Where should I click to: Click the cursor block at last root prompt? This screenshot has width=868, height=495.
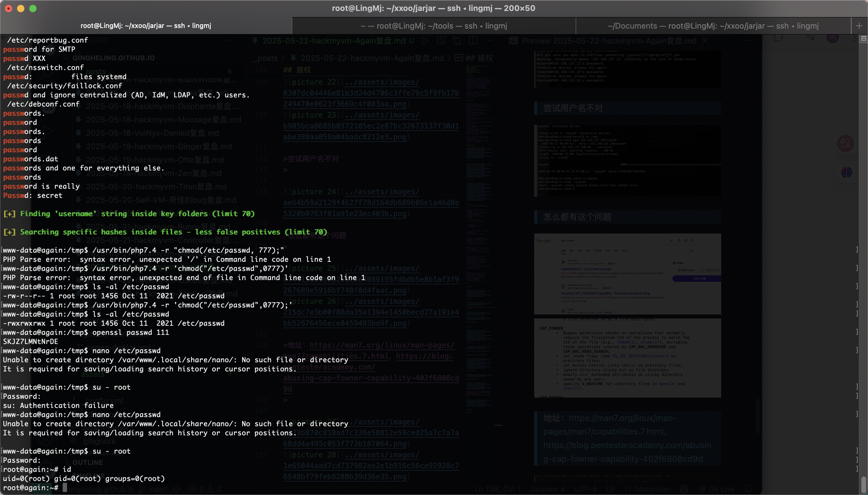tap(65, 488)
